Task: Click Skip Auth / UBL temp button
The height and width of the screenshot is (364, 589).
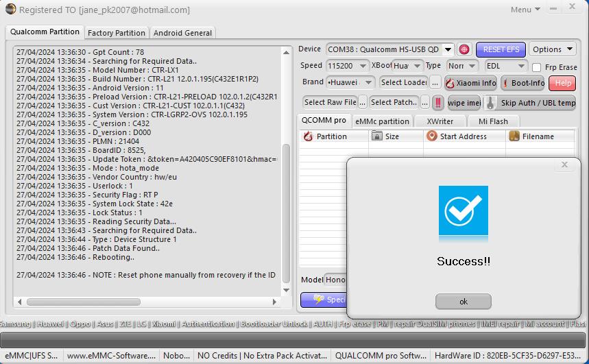Action: (530, 103)
